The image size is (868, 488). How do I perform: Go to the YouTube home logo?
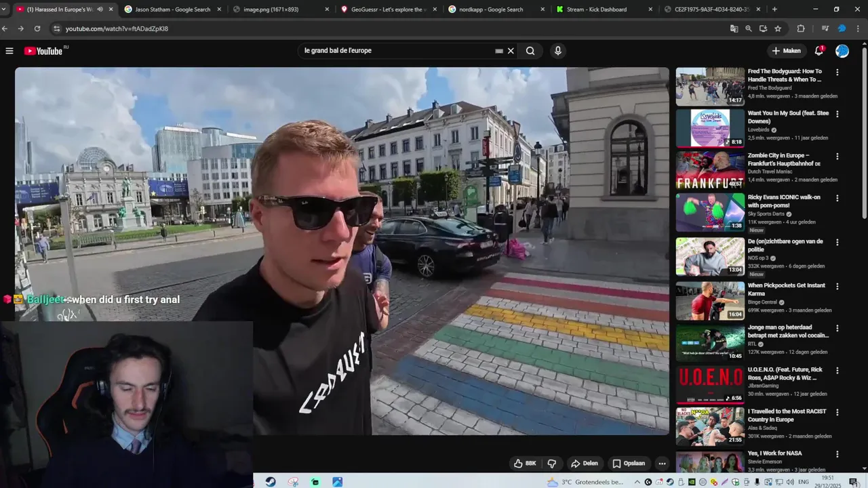(x=43, y=51)
